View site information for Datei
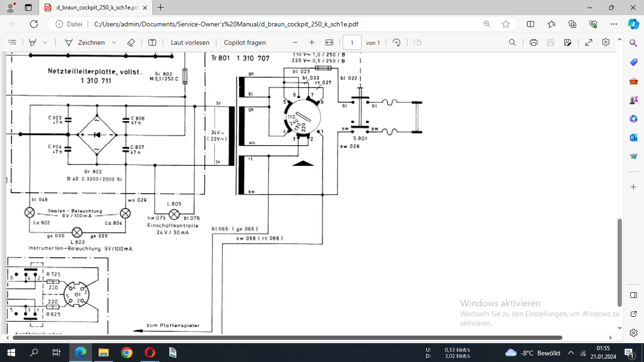The image size is (644, 362). pyautogui.click(x=69, y=24)
